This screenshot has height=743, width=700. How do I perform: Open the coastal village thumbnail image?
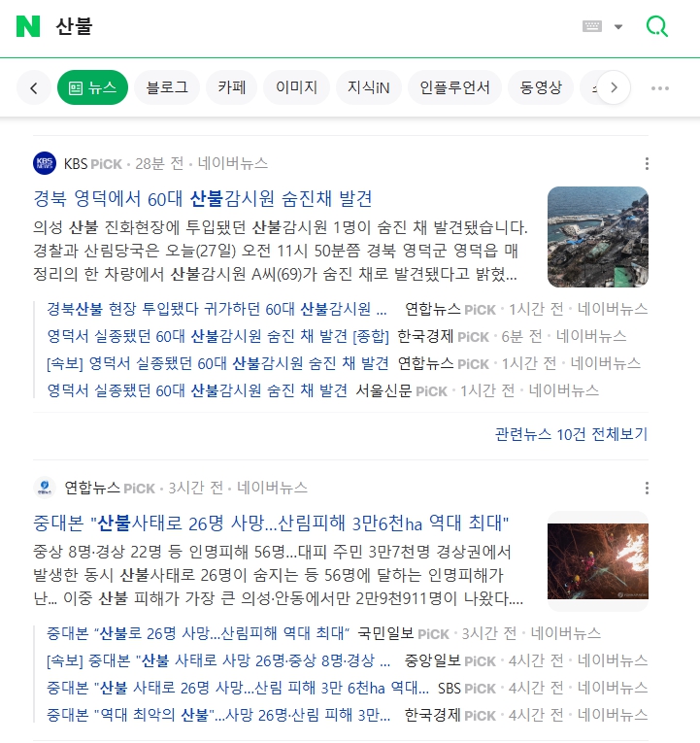click(x=598, y=237)
